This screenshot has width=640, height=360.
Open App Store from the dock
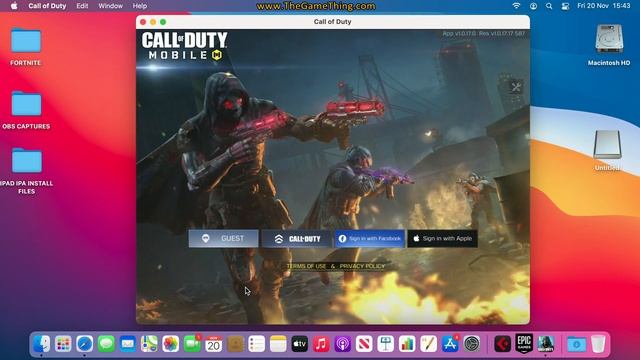point(450,344)
